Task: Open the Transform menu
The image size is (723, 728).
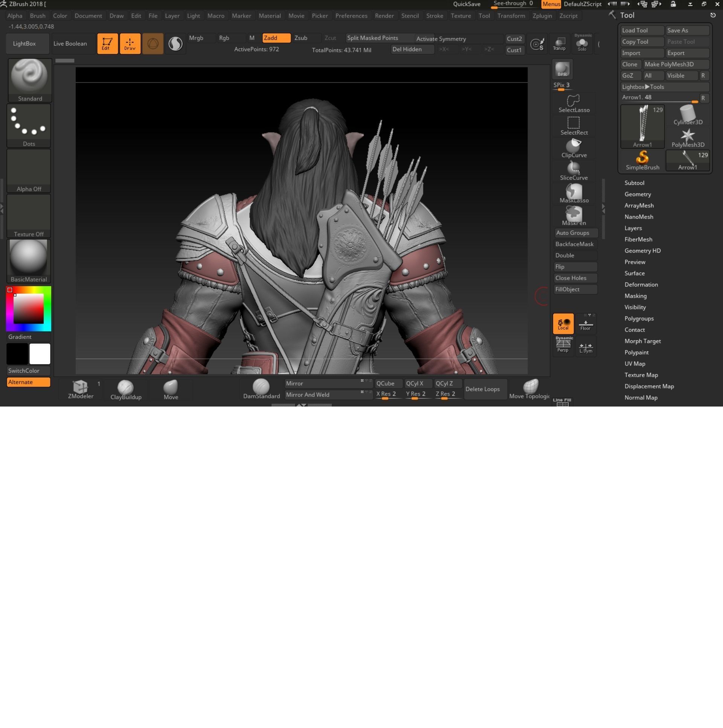Action: click(x=511, y=16)
